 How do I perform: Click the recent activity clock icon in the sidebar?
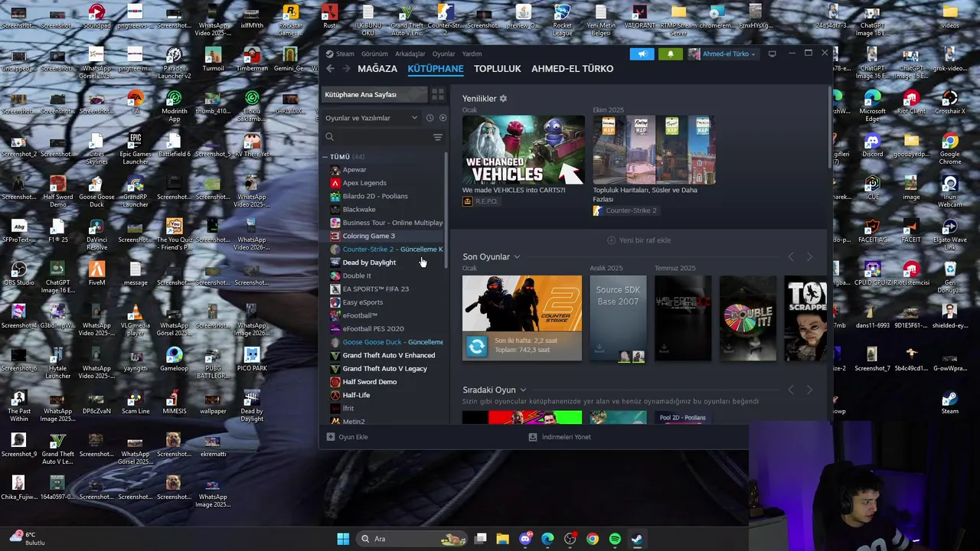pos(430,118)
